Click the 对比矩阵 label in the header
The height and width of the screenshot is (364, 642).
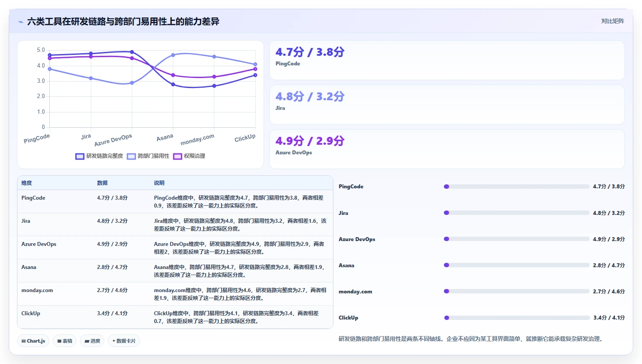pos(612,21)
